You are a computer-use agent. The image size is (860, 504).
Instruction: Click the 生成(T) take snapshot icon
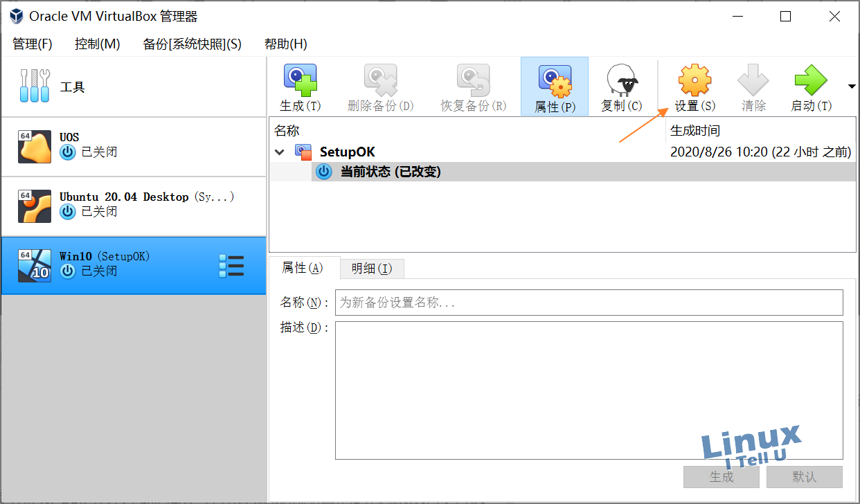point(300,80)
